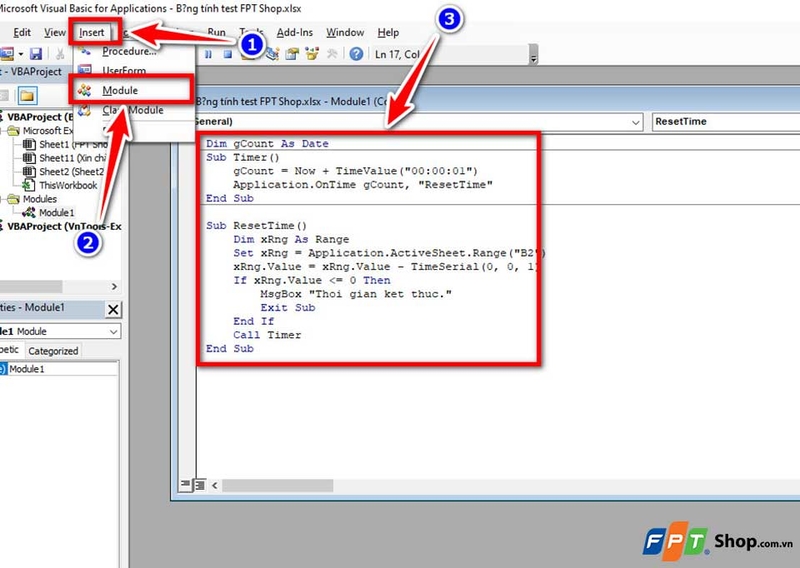The height and width of the screenshot is (568, 800).
Task: Click the Project Explorer horizontal scrollbar thumb
Action: tap(31, 286)
